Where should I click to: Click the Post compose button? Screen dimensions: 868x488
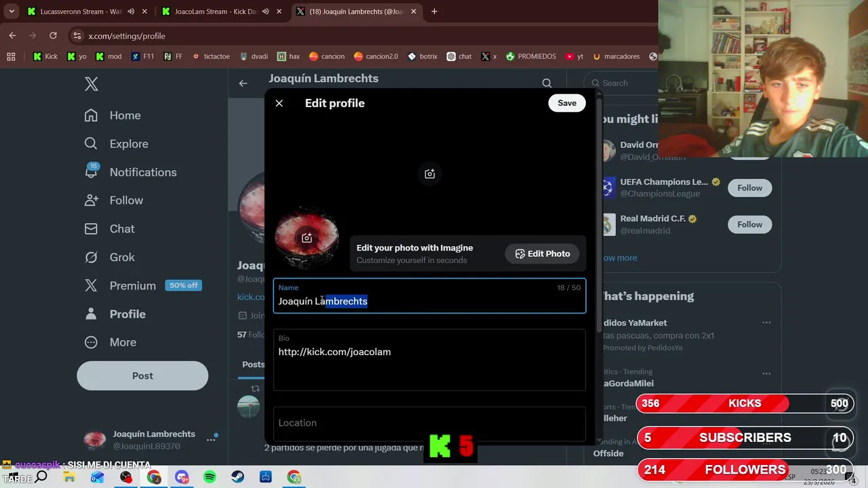pos(142,375)
